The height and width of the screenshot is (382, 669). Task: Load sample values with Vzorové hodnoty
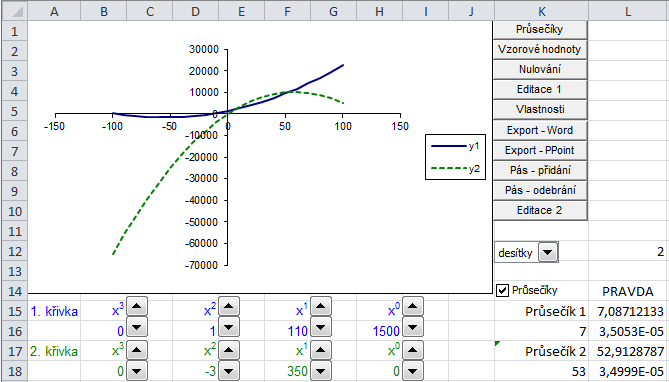pyautogui.click(x=540, y=50)
